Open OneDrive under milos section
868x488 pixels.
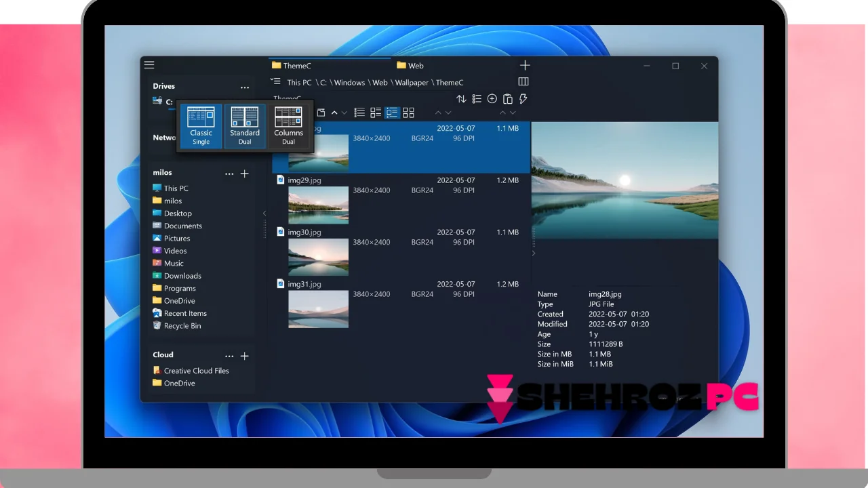(174, 301)
